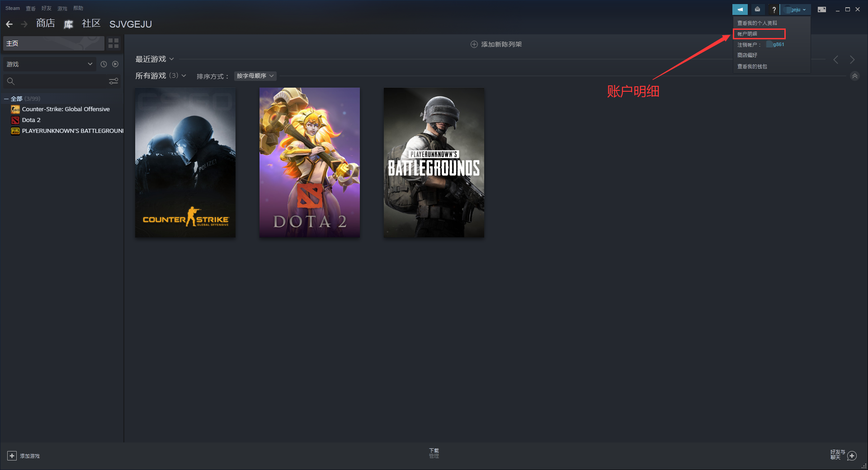Image resolution: width=868 pixels, height=470 pixels.
Task: Open the 游戏 menu in menu bar
Action: pos(62,8)
